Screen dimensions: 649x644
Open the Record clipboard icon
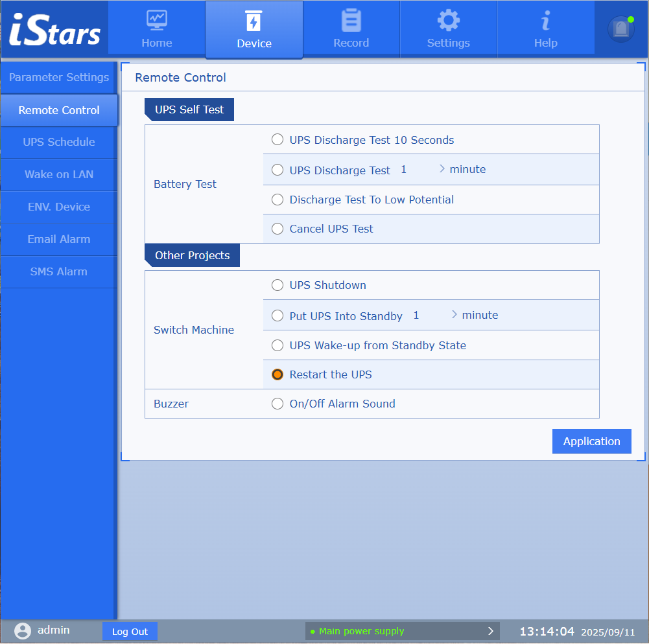[x=351, y=21]
